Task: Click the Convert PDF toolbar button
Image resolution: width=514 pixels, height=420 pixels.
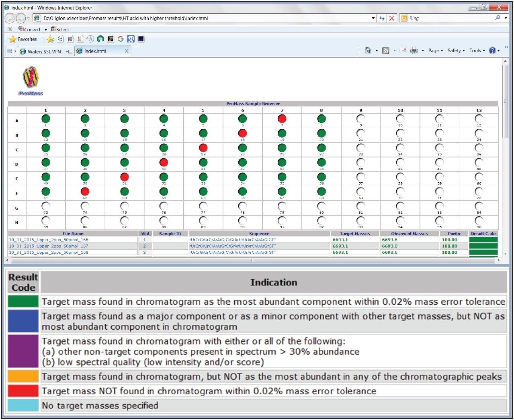Action: coord(30,29)
